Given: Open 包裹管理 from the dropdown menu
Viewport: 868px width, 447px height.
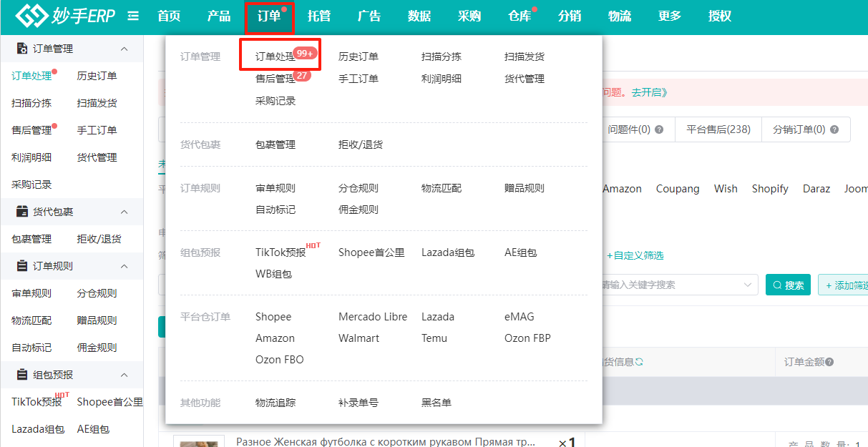Looking at the screenshot, I should (x=275, y=144).
